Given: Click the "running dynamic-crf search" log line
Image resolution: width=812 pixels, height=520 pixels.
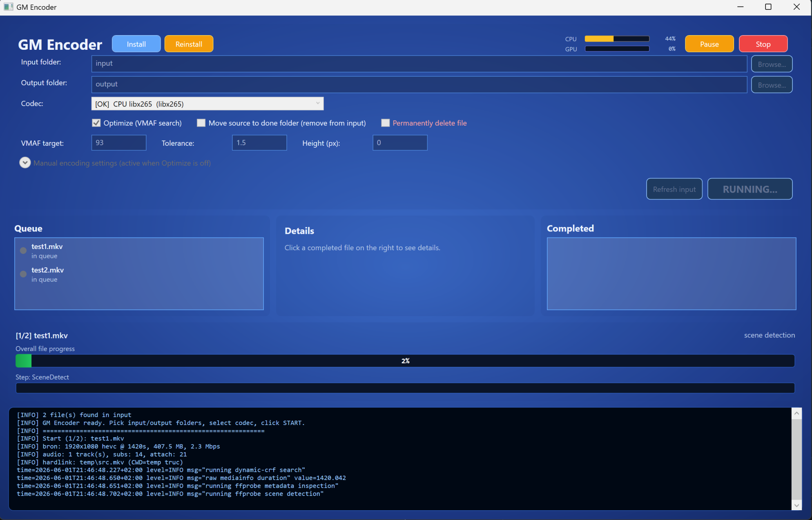Looking at the screenshot, I should coord(161,470).
